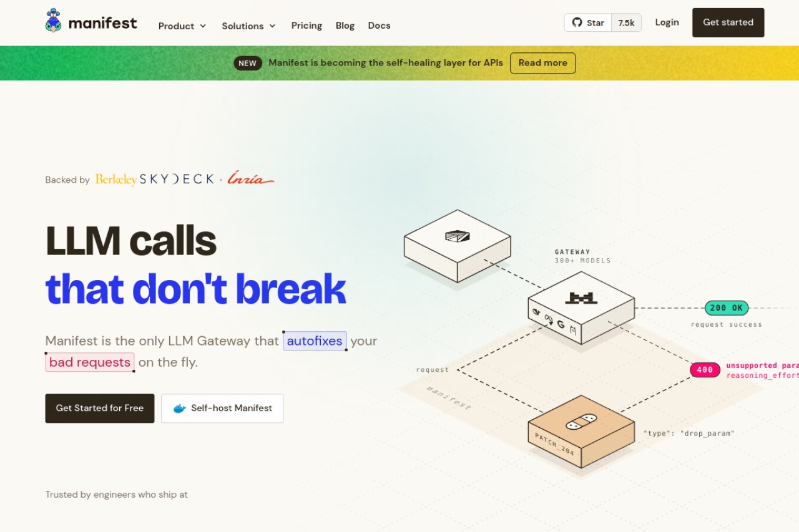
Task: Click the NEW badge in banner
Action: click(x=248, y=63)
